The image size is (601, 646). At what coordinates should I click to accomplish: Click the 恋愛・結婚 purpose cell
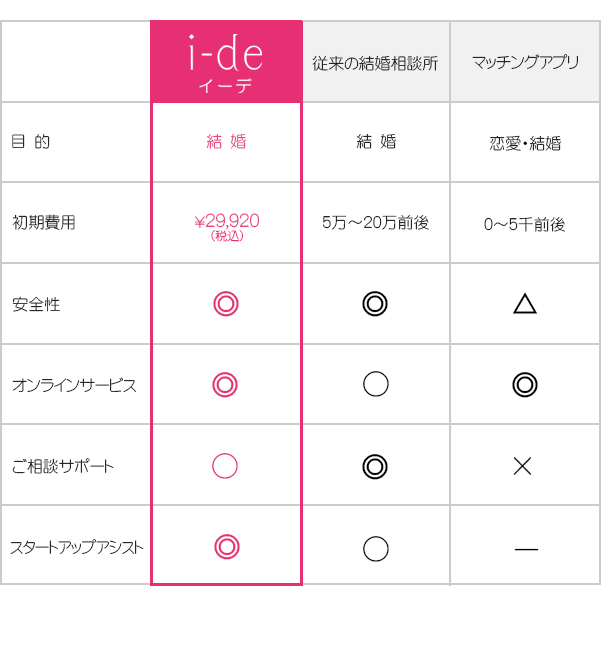(525, 143)
